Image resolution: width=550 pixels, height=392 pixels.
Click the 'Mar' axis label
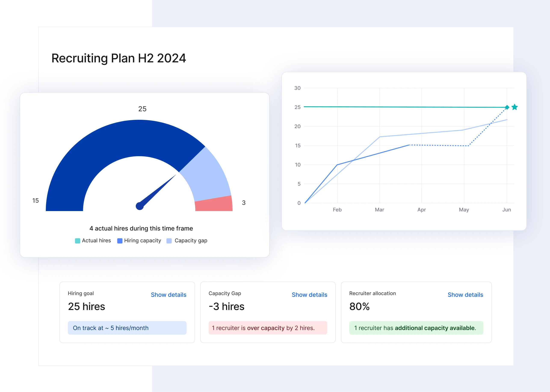coord(379,210)
